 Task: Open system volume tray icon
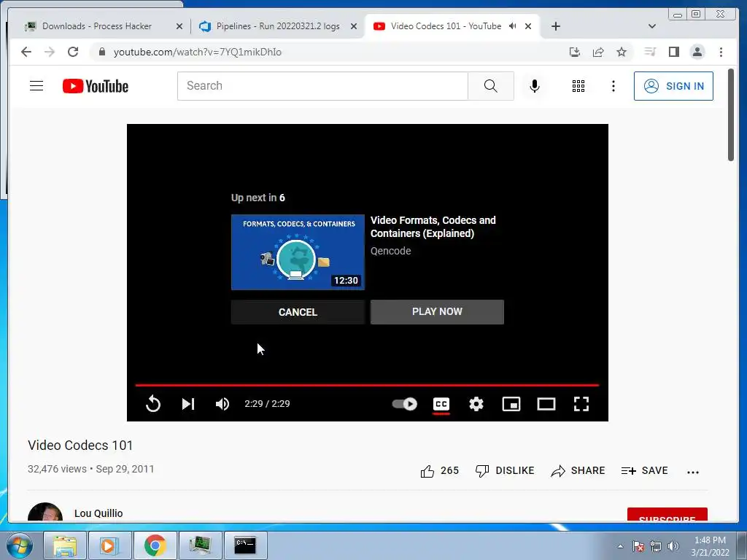[673, 546]
